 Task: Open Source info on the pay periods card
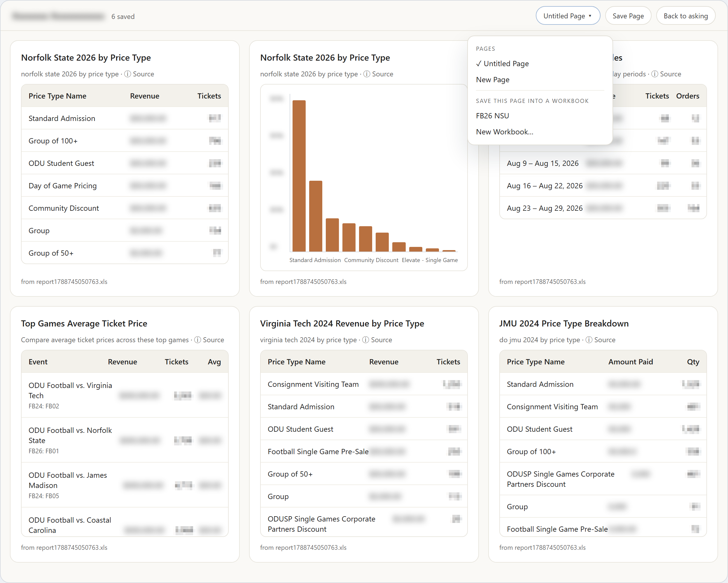point(666,74)
